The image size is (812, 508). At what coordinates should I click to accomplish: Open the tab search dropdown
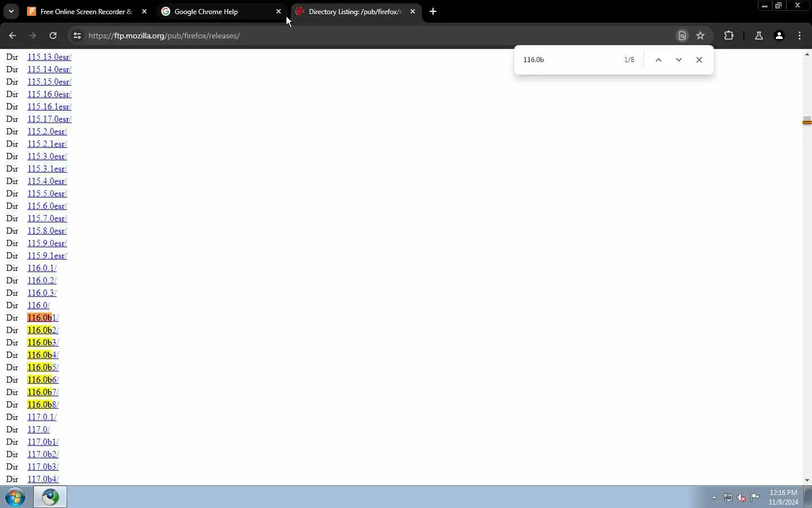click(11, 11)
